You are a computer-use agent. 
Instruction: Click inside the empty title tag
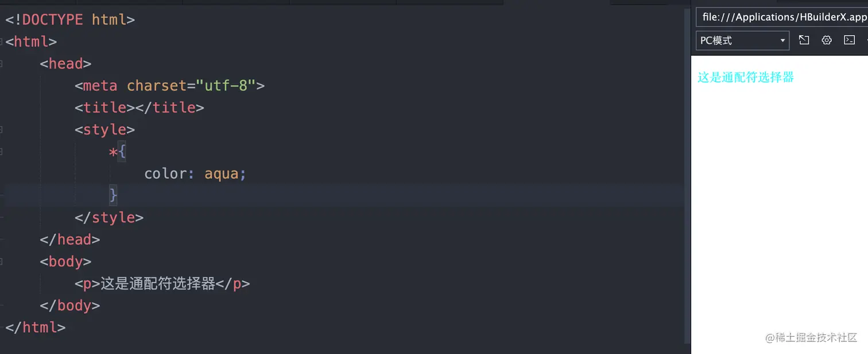pyautogui.click(x=135, y=107)
